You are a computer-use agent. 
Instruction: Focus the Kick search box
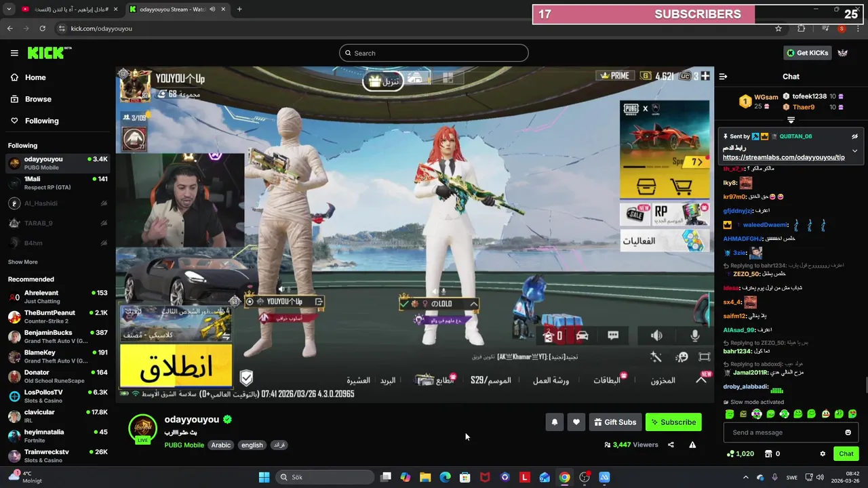coord(434,53)
